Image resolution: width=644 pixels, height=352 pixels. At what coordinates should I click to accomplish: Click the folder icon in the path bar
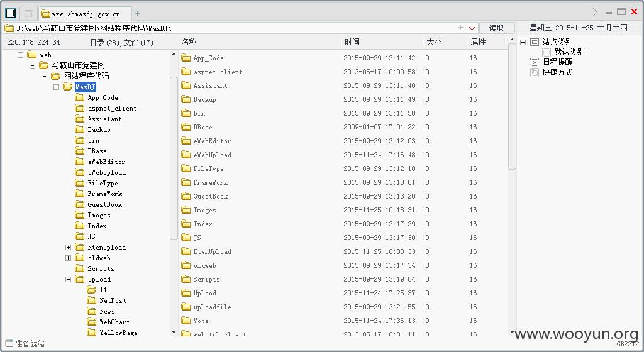tap(9, 28)
